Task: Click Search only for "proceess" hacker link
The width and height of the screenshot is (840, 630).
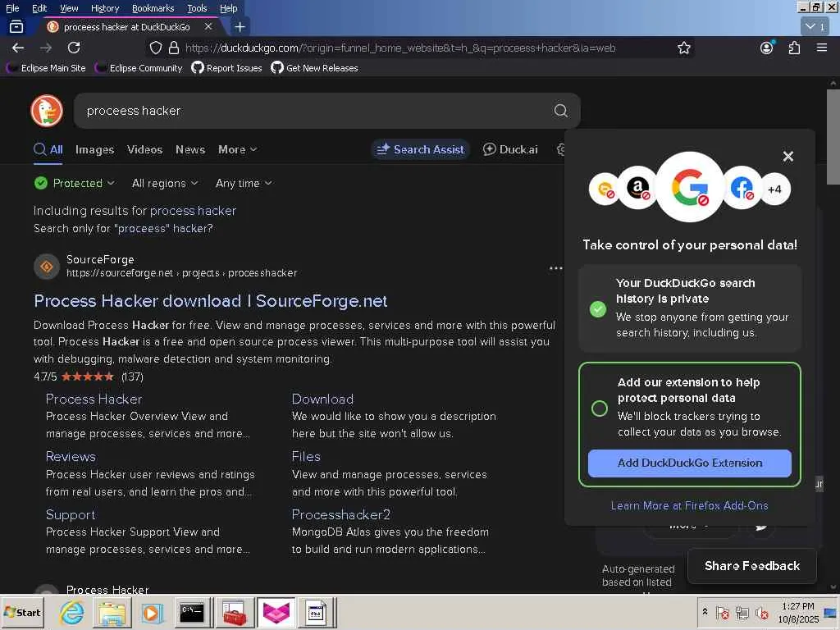Action: tap(123, 229)
